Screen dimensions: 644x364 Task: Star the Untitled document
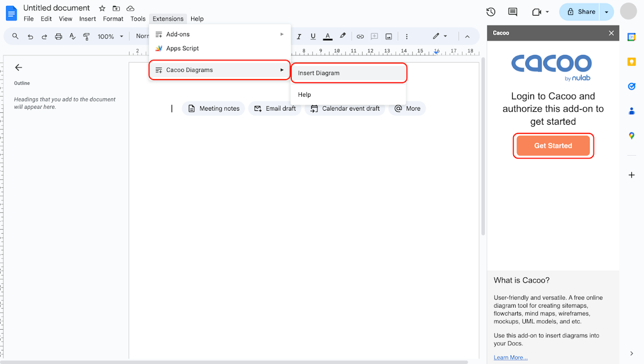(102, 9)
